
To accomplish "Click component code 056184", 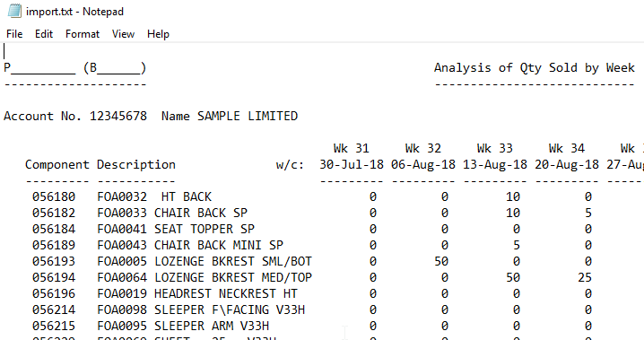I will 54,229.
